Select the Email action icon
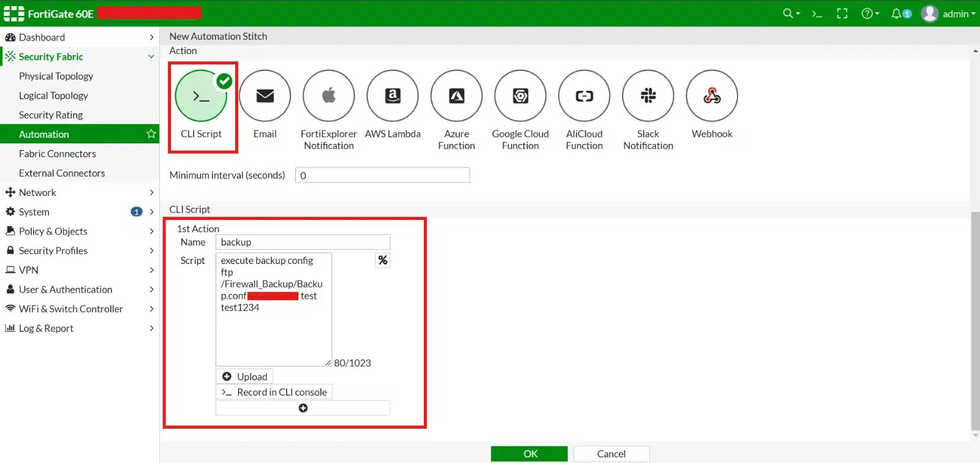Viewport: 980px width, 463px height. pyautogui.click(x=265, y=96)
